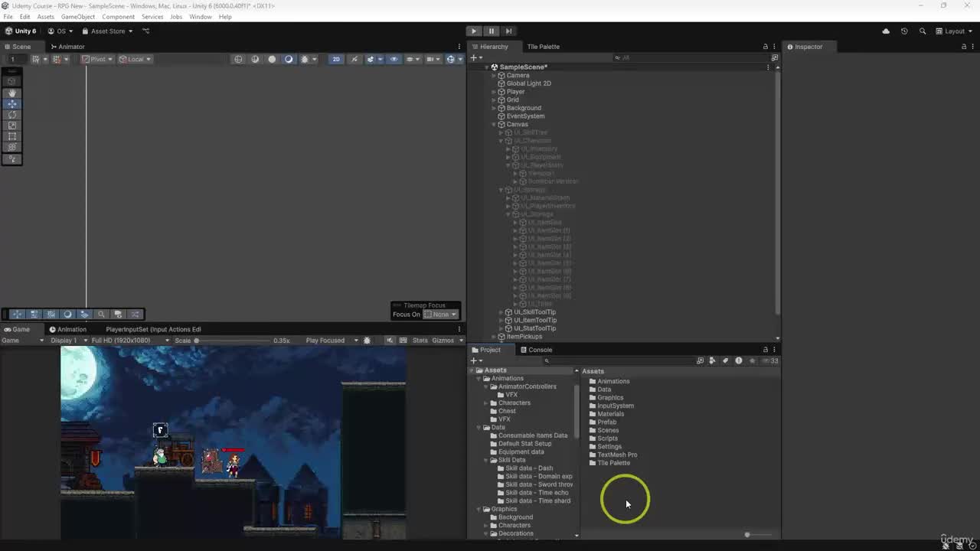The height and width of the screenshot is (551, 980).
Task: Switch to the Console tab
Action: pos(535,350)
